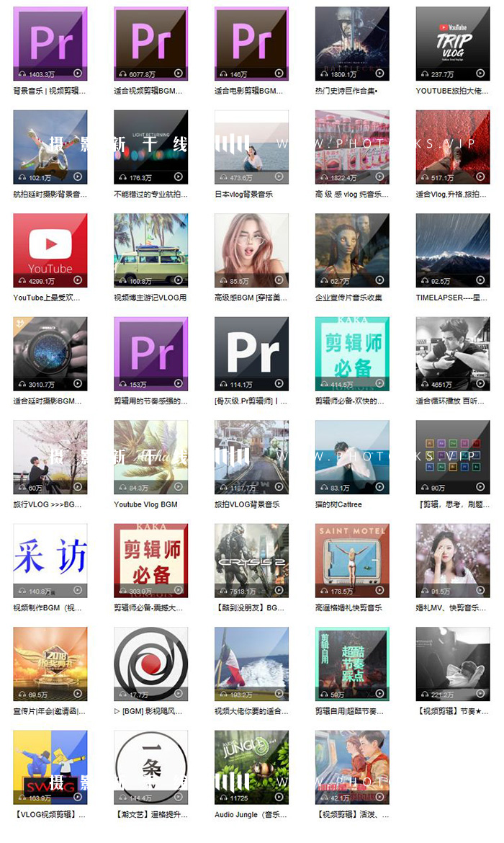504x843 pixels.
Task: Open the 视频博主游记VLOG用 title link
Action: tap(150, 298)
